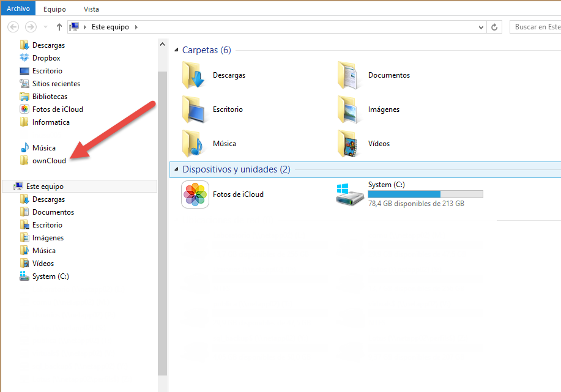Image resolution: width=561 pixels, height=392 pixels.
Task: Expand the chevron after Este equipo in address bar
Action: [x=136, y=27]
